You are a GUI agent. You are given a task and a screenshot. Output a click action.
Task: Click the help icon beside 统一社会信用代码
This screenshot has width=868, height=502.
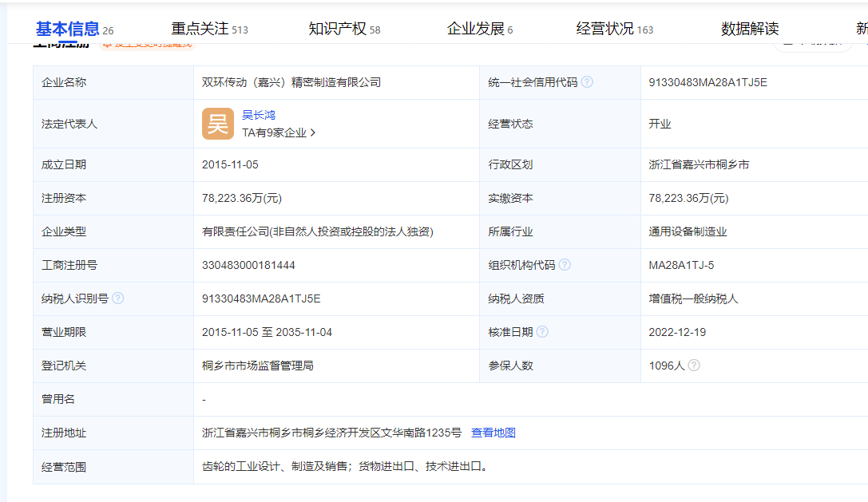588,82
